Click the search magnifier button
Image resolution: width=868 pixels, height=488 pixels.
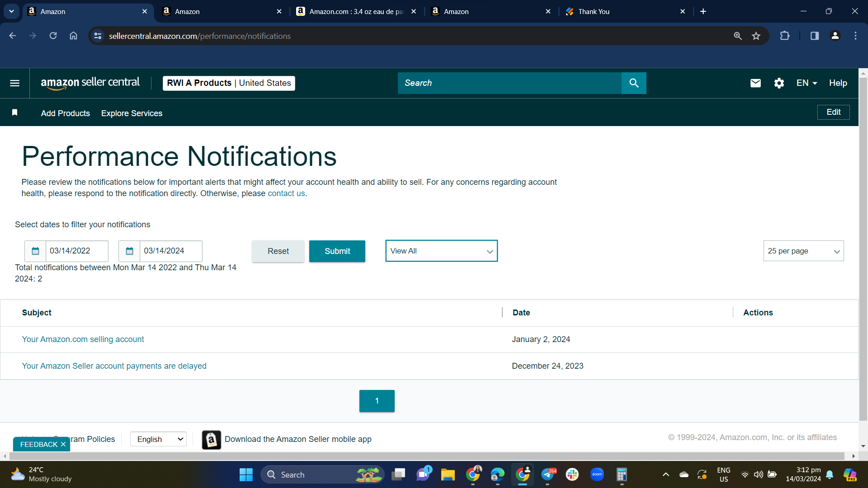pos(634,83)
